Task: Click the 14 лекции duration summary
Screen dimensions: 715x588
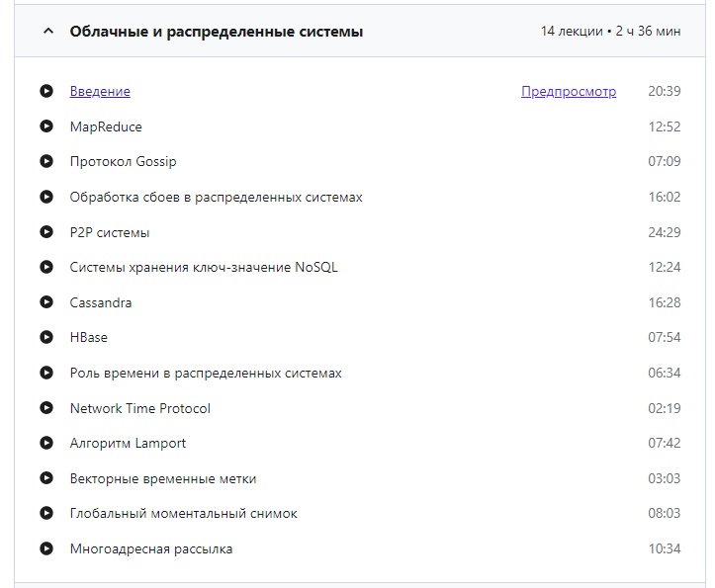Action: 610,32
